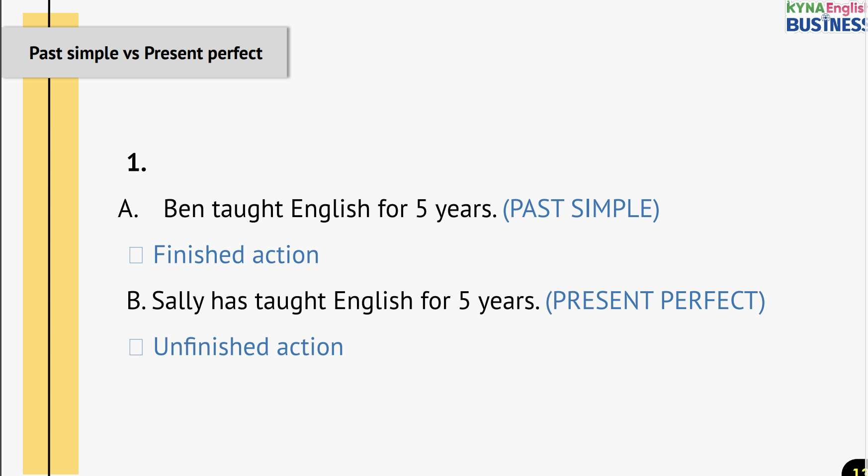Click the bold number 1. heading
868x476 pixels.
tap(137, 163)
